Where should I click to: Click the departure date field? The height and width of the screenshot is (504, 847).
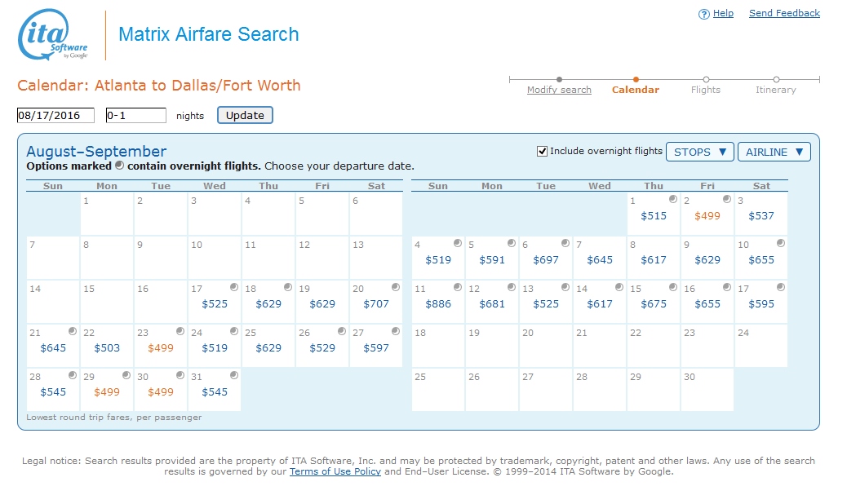(55, 116)
